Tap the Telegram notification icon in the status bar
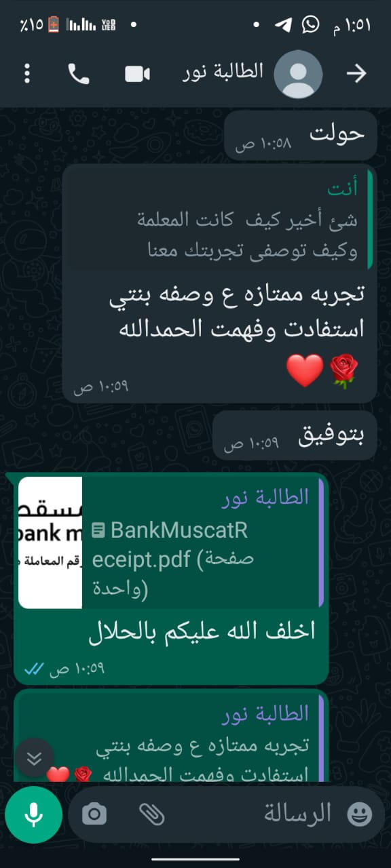391x868 pixels. (x=283, y=25)
